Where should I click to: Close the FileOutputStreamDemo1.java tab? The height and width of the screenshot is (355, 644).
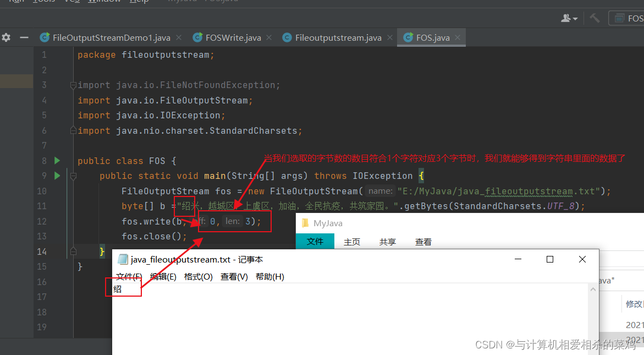179,37
